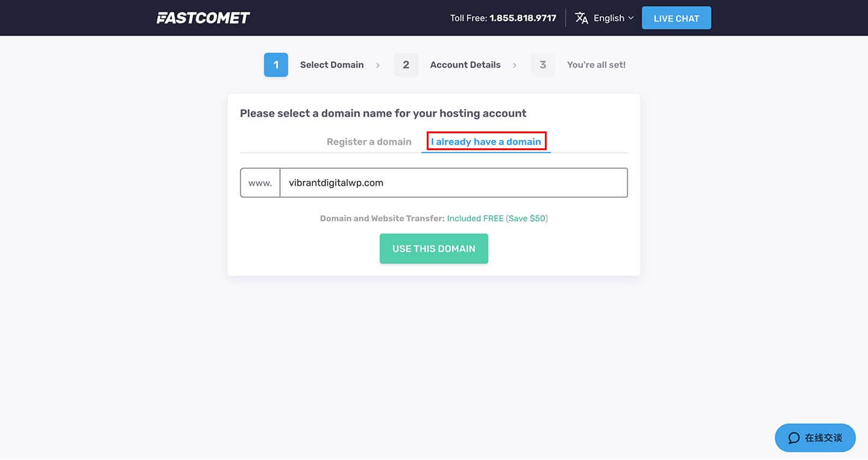Click the LIVE CHAT button
The height and width of the screenshot is (460, 868).
pyautogui.click(x=676, y=18)
